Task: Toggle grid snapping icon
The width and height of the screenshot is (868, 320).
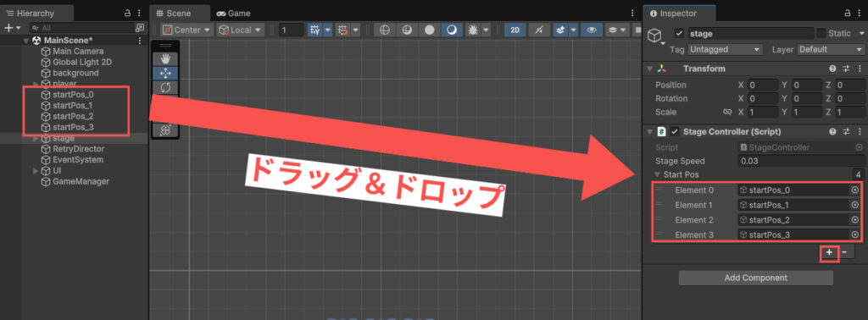Action: [315, 30]
